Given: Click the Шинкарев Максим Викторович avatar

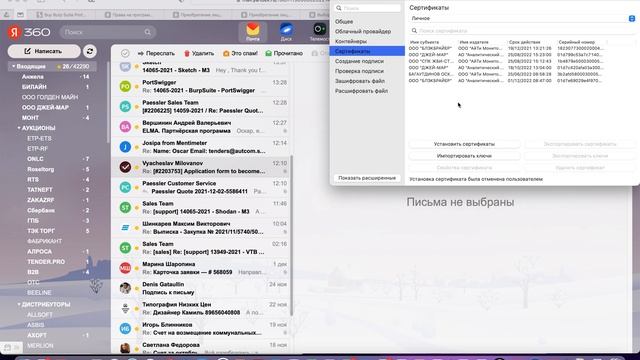Looking at the screenshot, I should 125,228.
